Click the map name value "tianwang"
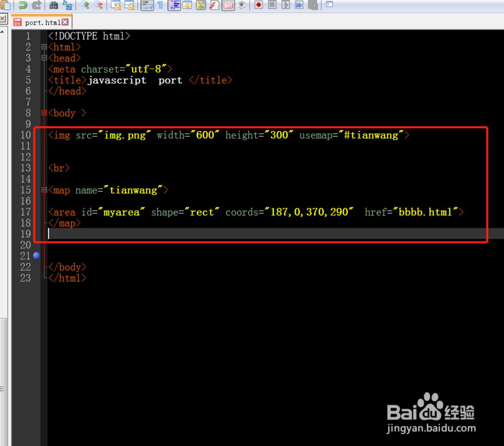 click(133, 190)
